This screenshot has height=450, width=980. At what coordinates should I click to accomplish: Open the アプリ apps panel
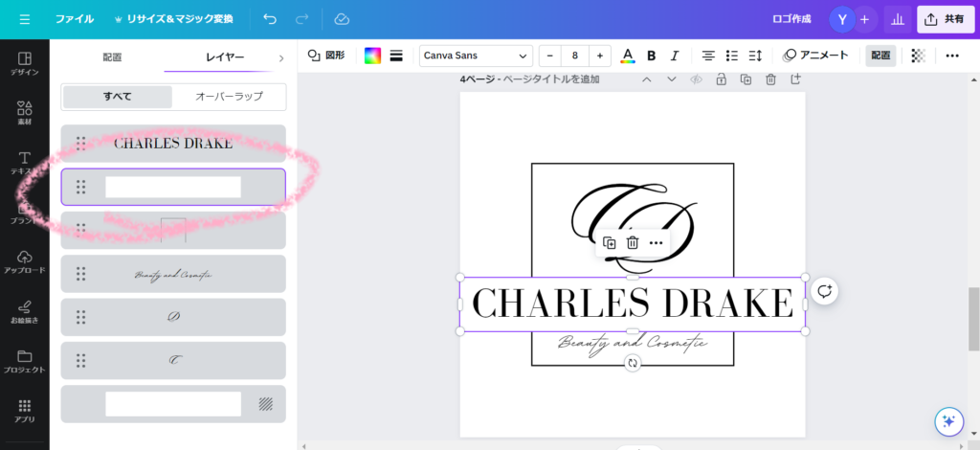[x=24, y=411]
